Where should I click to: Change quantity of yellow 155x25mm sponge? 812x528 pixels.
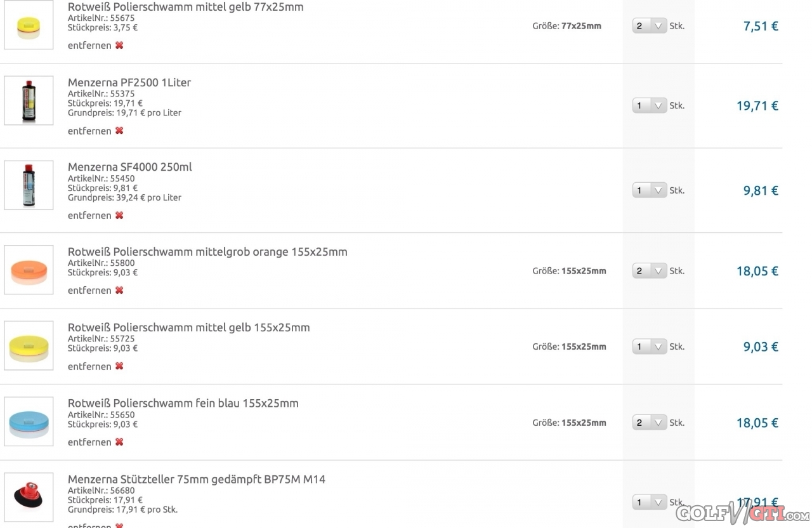(x=650, y=346)
